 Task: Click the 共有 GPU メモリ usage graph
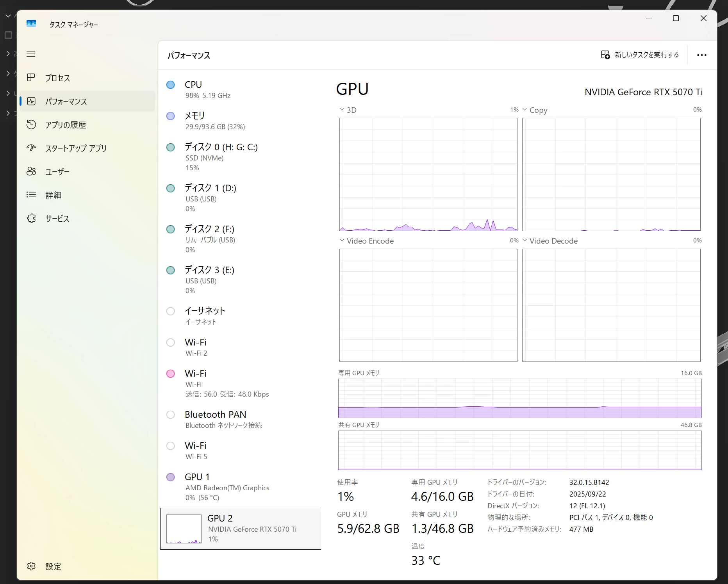click(520, 450)
